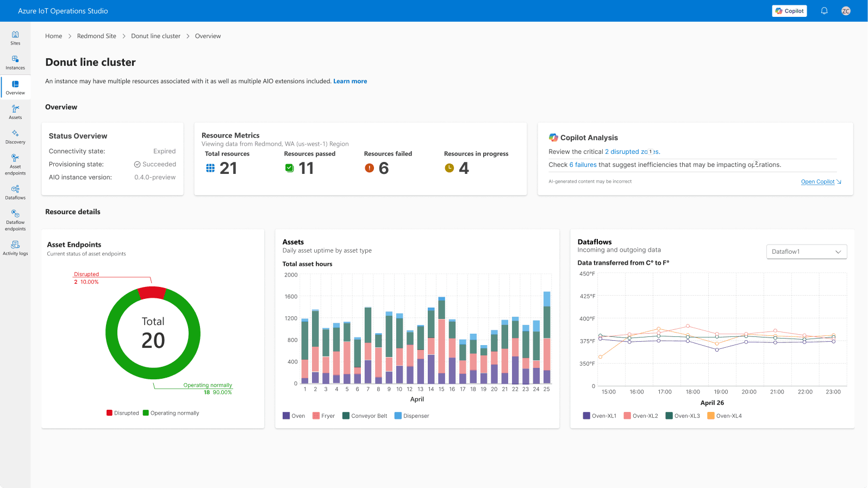The height and width of the screenshot is (488, 868).
Task: Open the 2 disrupted zones link
Action: pyautogui.click(x=632, y=152)
